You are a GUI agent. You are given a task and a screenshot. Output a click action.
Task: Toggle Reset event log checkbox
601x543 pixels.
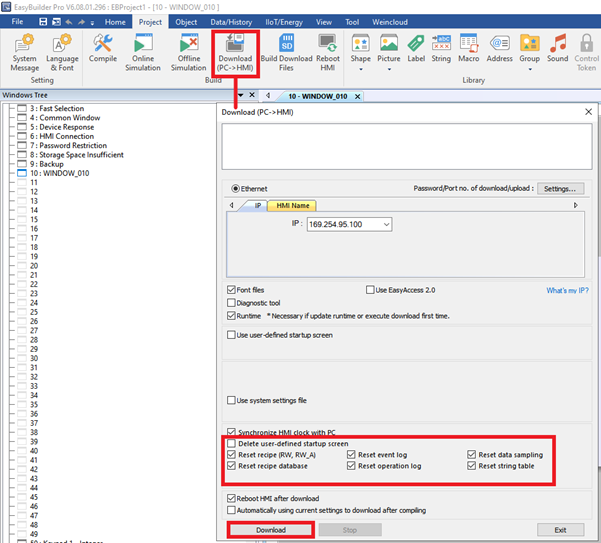coord(351,454)
